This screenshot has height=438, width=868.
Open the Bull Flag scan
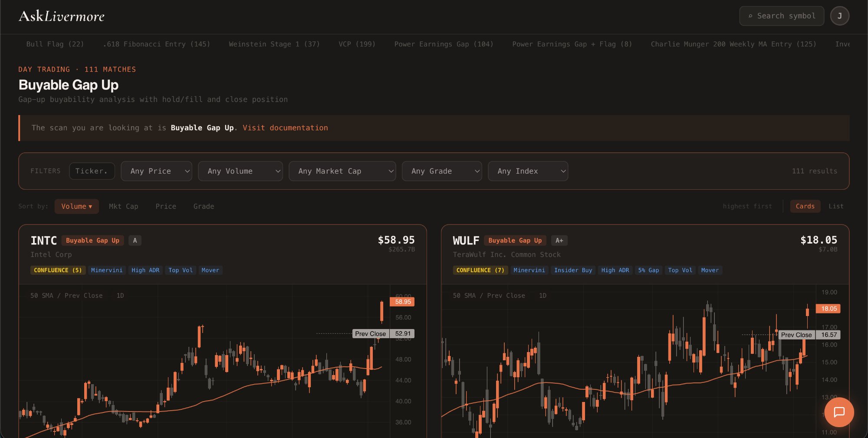click(x=55, y=44)
